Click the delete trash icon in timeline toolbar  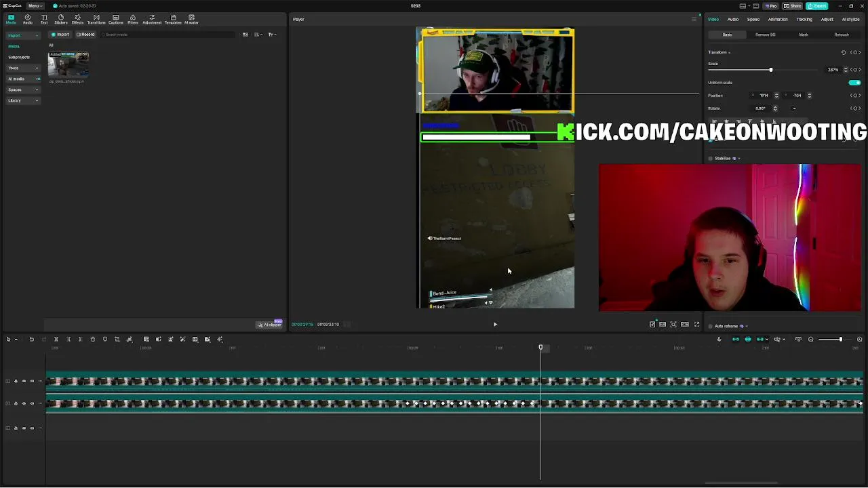click(93, 339)
